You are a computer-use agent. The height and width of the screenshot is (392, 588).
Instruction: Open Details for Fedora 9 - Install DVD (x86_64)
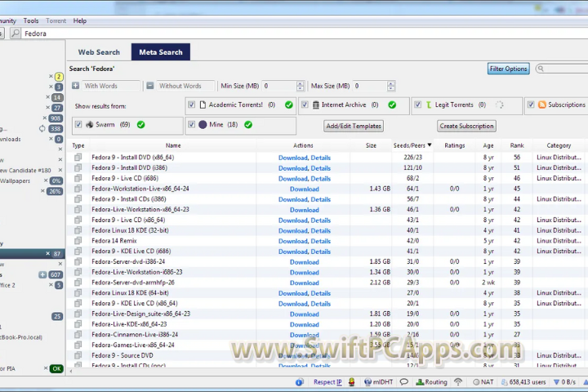point(321,158)
